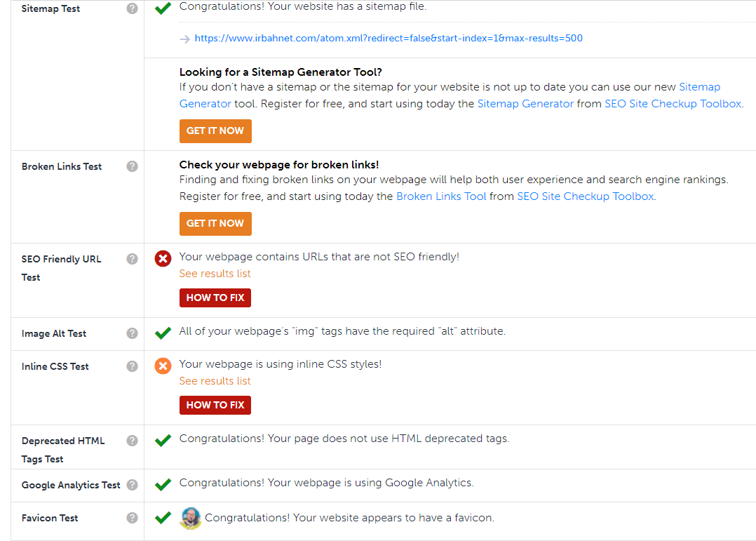This screenshot has height=541, width=756.
Task: Click help icon beside Sitemap Test
Action: (x=132, y=9)
